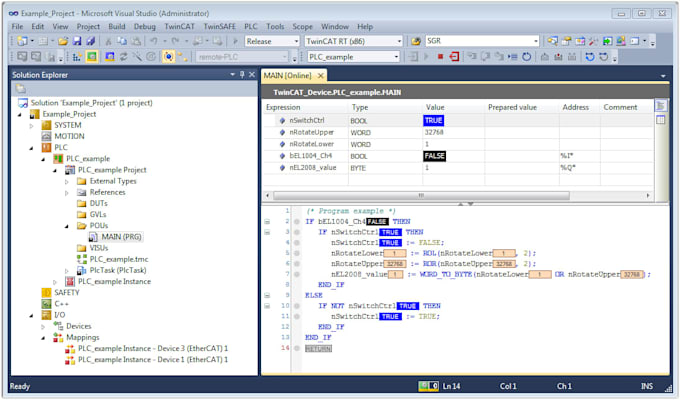Screen dimensions: 680x400
Task: Click the blue Config Mode icon
Action: 110,57
